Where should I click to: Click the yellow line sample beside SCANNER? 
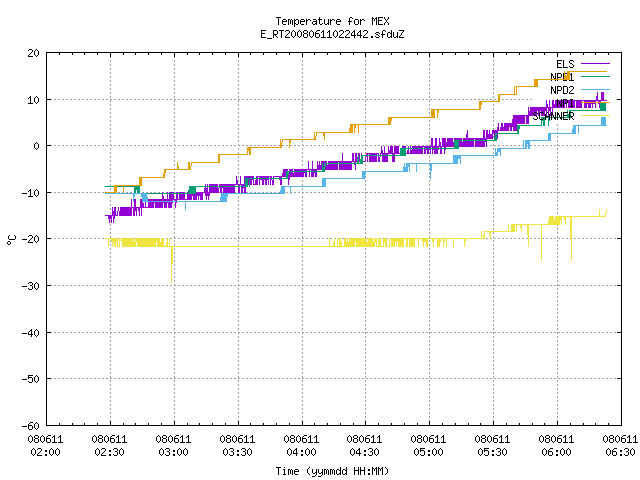point(595,116)
